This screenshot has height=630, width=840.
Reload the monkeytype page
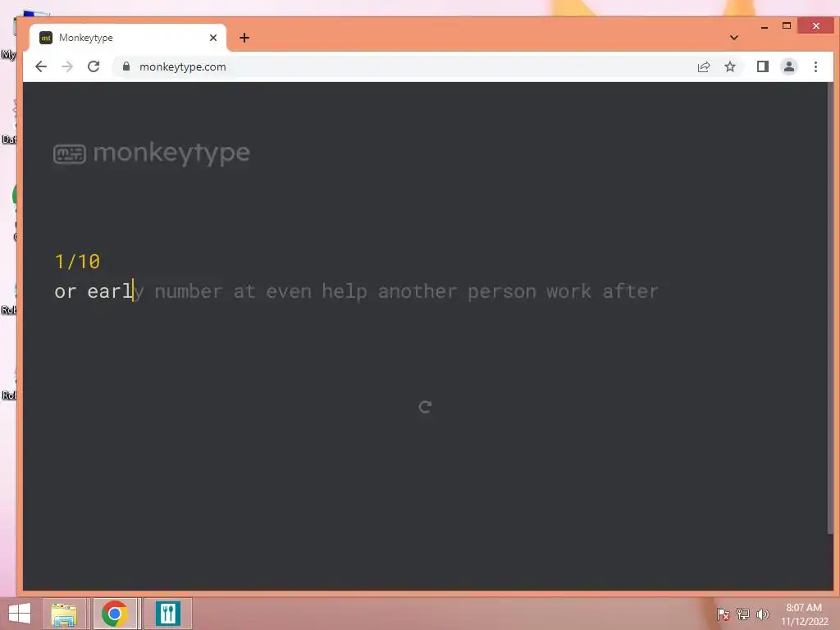pyautogui.click(x=94, y=66)
